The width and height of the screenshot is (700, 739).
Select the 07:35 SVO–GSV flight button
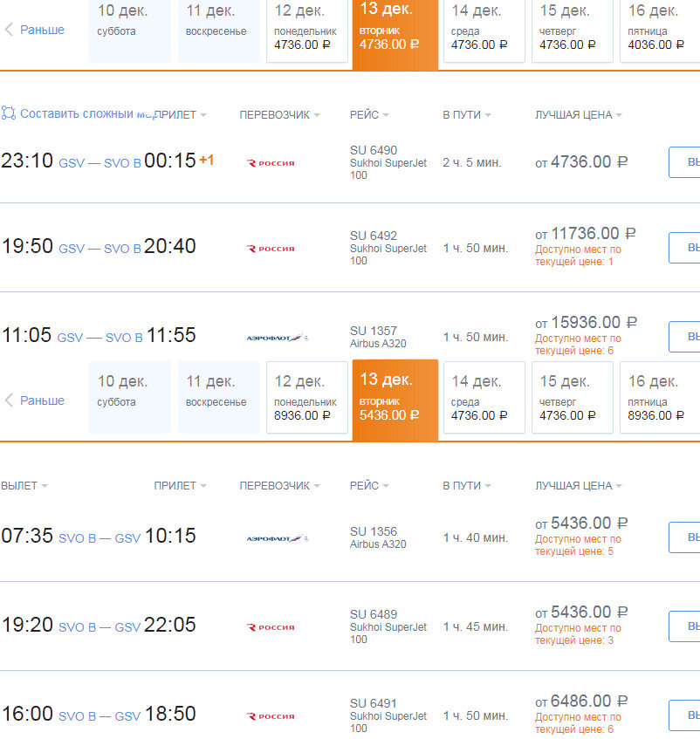click(x=684, y=537)
